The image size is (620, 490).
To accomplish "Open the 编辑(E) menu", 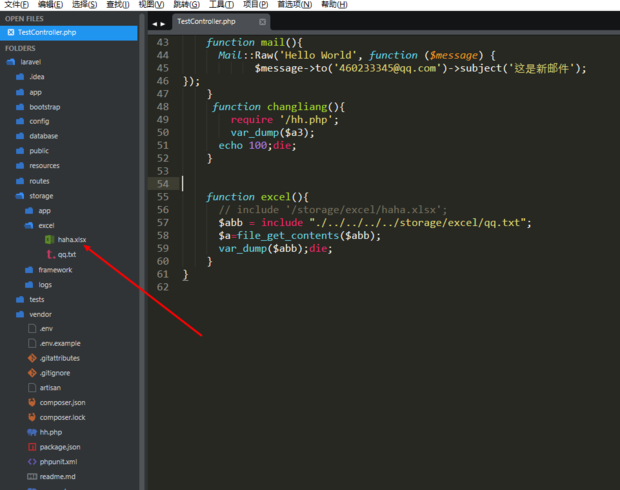I will (50, 5).
